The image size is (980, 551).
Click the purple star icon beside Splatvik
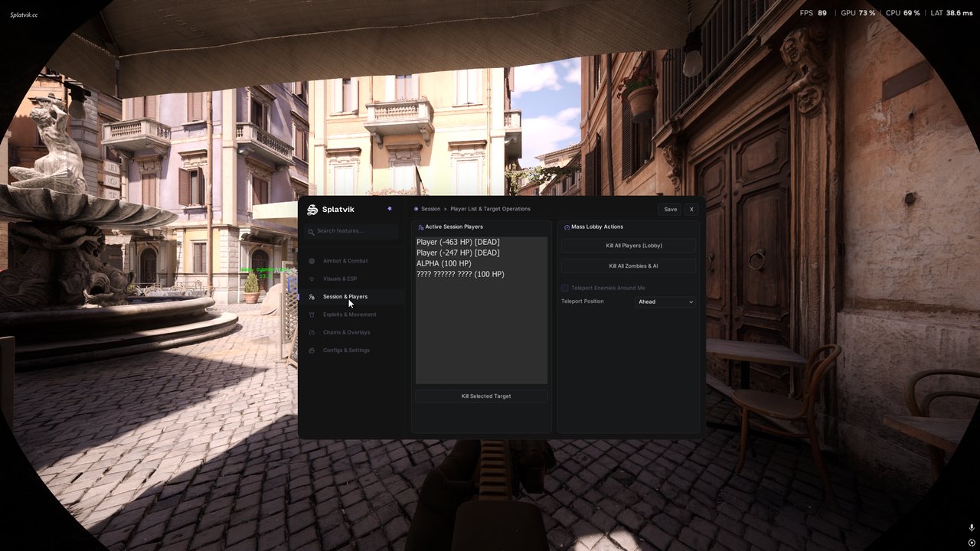[x=390, y=208]
